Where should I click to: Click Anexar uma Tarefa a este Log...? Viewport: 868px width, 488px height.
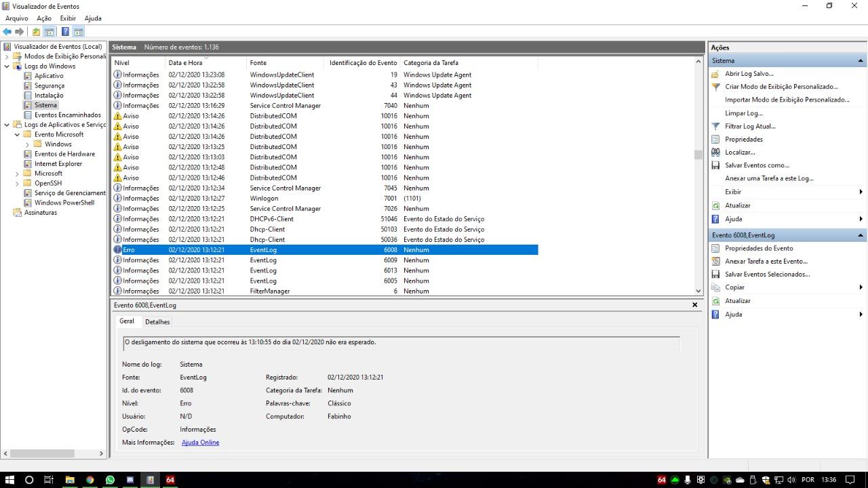[x=769, y=178]
